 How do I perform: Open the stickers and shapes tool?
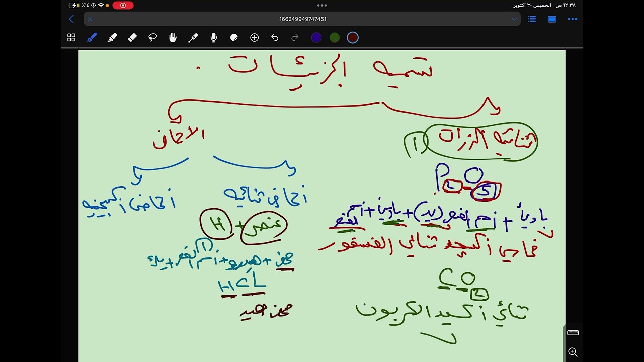point(234,38)
